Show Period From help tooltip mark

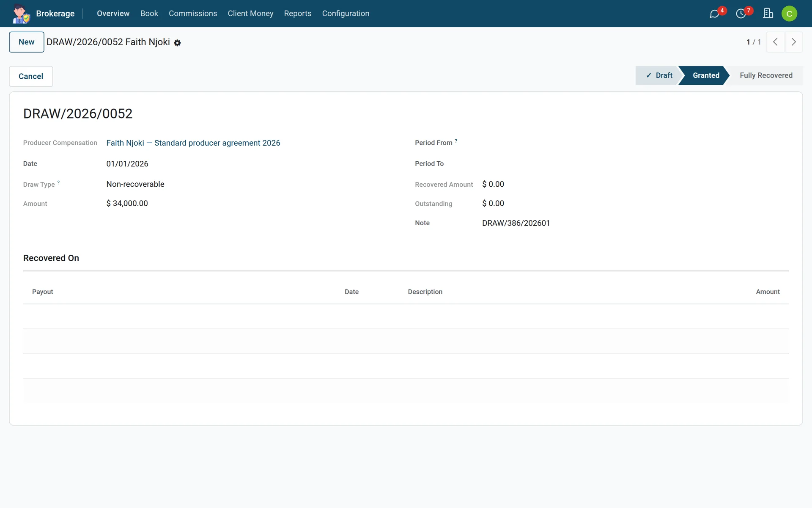456,141
